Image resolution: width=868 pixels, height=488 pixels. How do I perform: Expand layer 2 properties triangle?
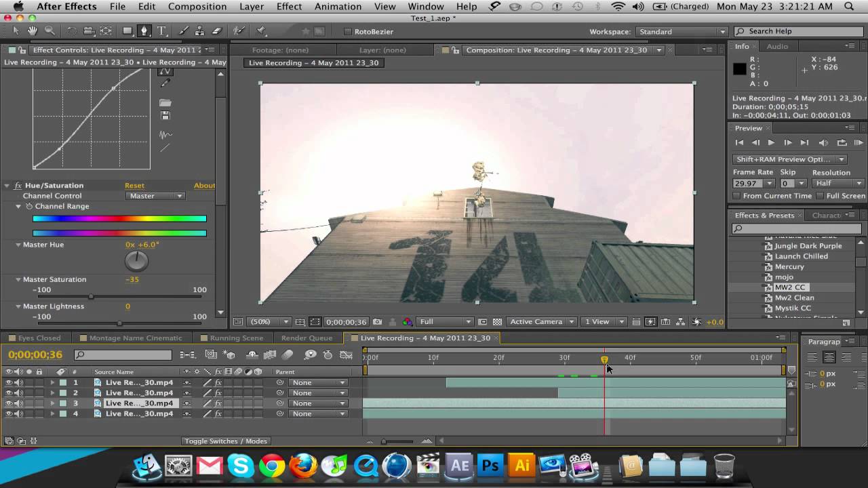tap(52, 393)
